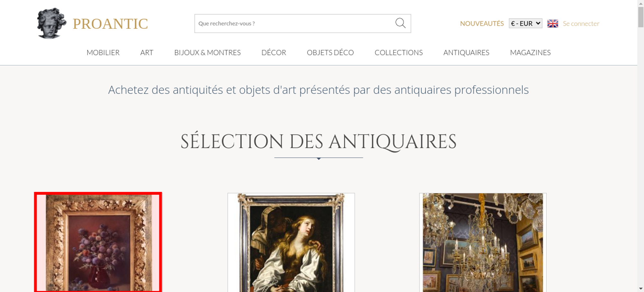
Task: Open the ART menu
Action: (x=147, y=53)
